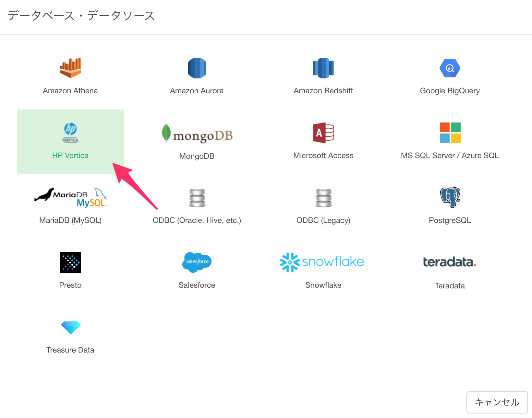The height and width of the screenshot is (418, 532).
Task: Choose the ODBC (Legacy) database icon
Action: click(323, 198)
